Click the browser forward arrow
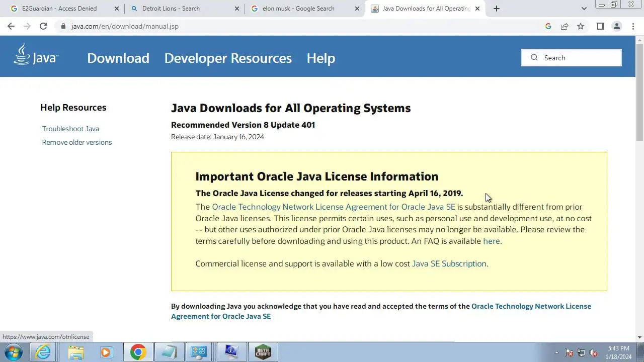 pos(27,26)
